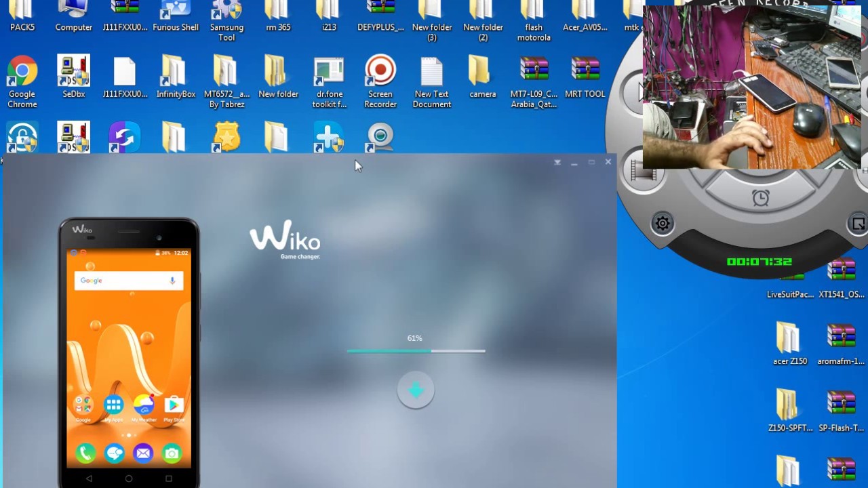The width and height of the screenshot is (868, 488).
Task: Open the InfinityBox folder
Action: (x=176, y=77)
